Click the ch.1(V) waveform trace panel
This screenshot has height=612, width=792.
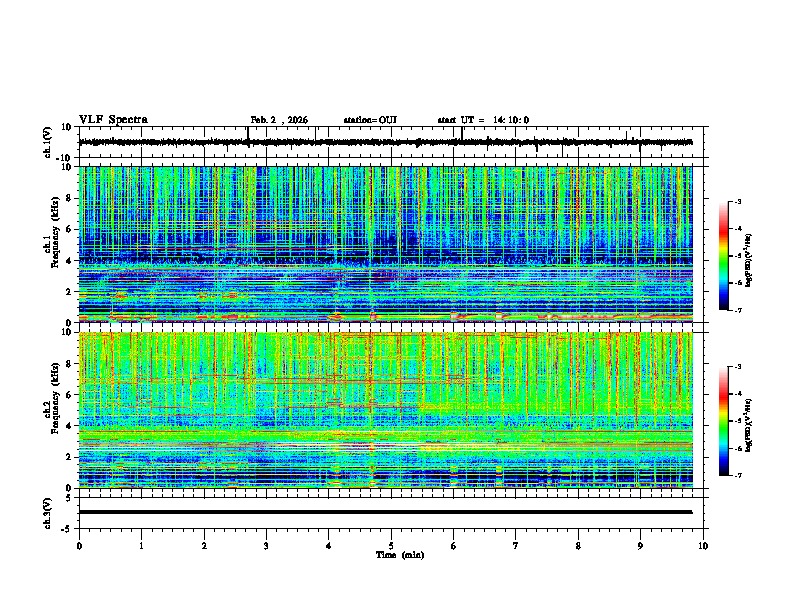391,142
